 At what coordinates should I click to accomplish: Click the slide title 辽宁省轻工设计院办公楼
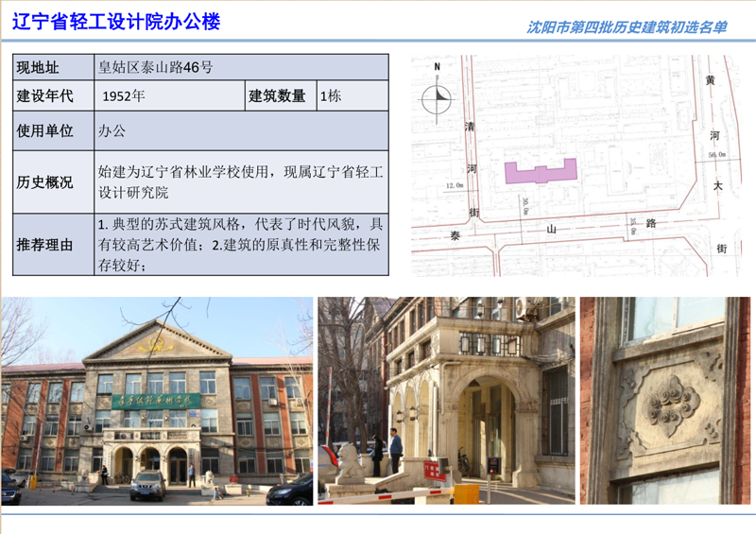[116, 22]
